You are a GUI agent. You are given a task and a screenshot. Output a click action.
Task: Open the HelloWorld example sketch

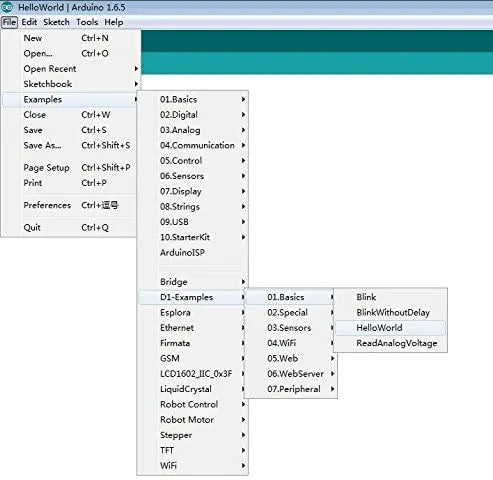click(390, 328)
